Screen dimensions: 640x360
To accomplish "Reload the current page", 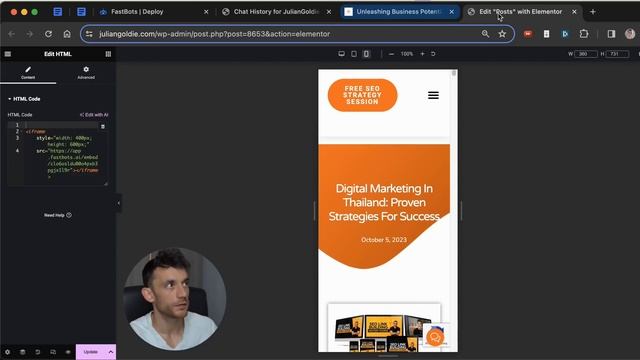I will point(48,34).
